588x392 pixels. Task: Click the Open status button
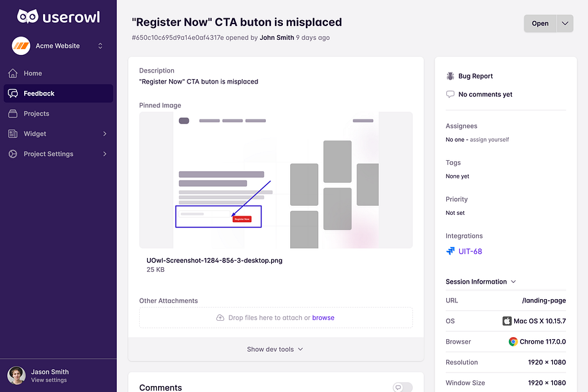(x=540, y=24)
